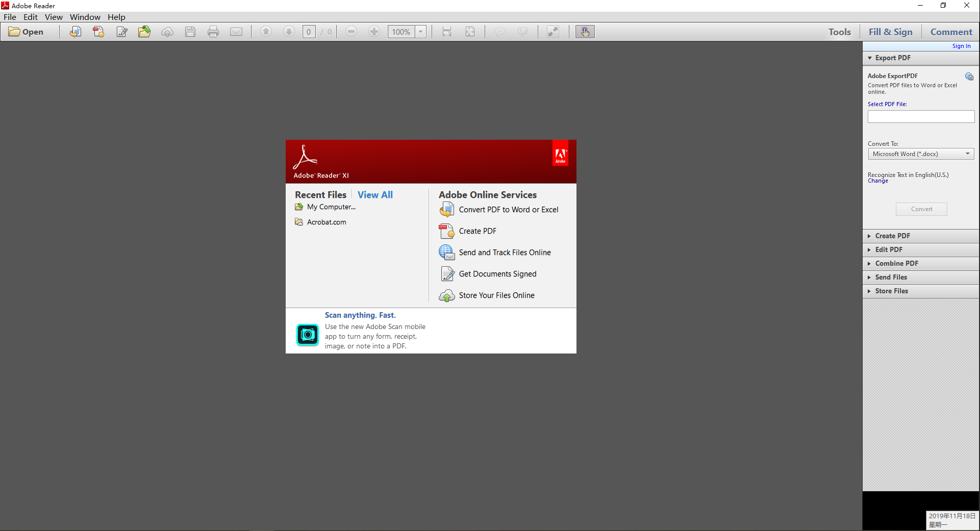Screen dimensions: 980x531
Task: Expand the Create PDF panel section
Action: [x=921, y=236]
